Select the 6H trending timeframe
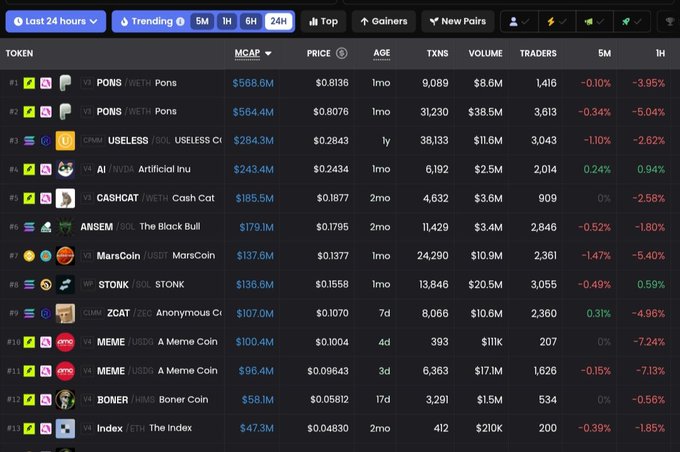The width and height of the screenshot is (680, 452). point(251,21)
